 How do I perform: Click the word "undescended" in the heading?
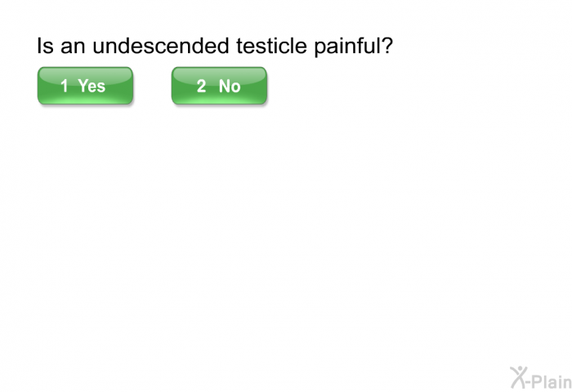pyautogui.click(x=161, y=46)
